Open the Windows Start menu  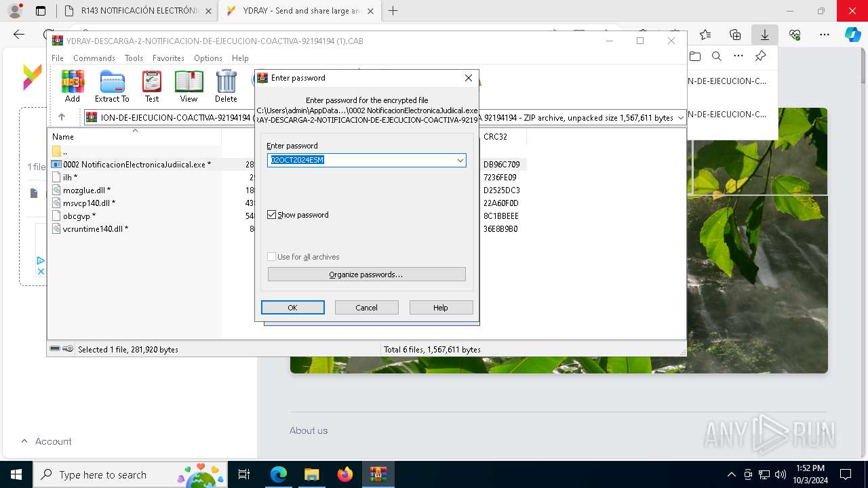click(x=16, y=474)
